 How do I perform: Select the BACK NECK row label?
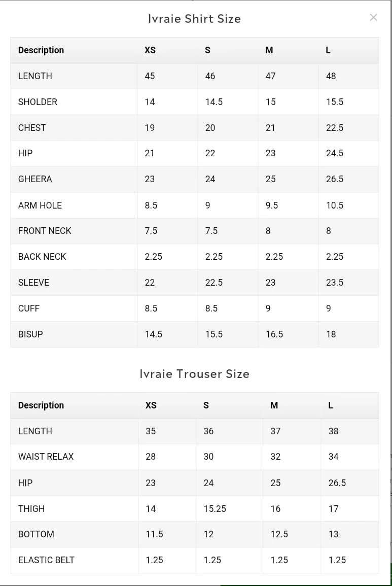click(42, 257)
